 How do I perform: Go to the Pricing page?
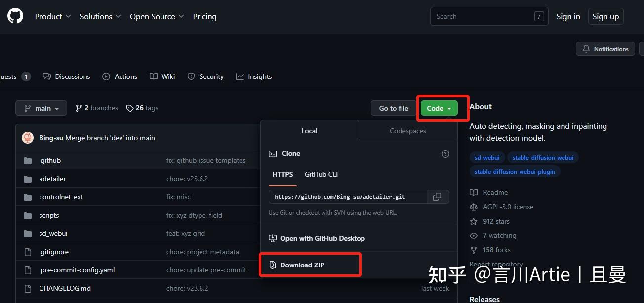[204, 16]
